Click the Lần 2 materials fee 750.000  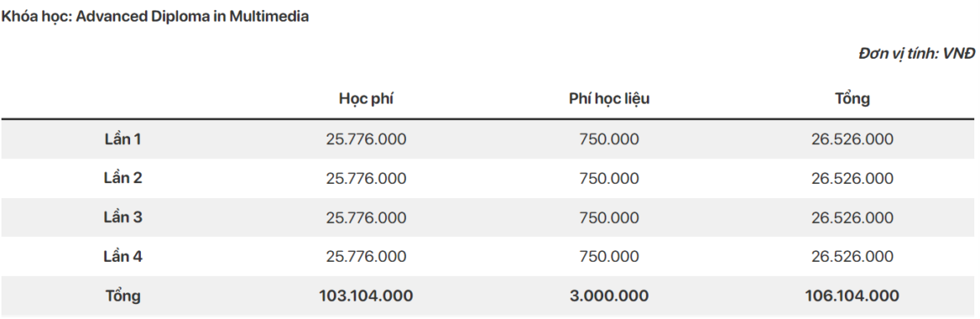610,178
